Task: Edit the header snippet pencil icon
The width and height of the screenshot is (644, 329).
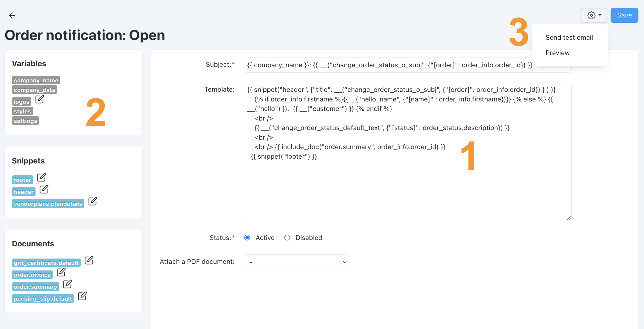Action: 44,189
